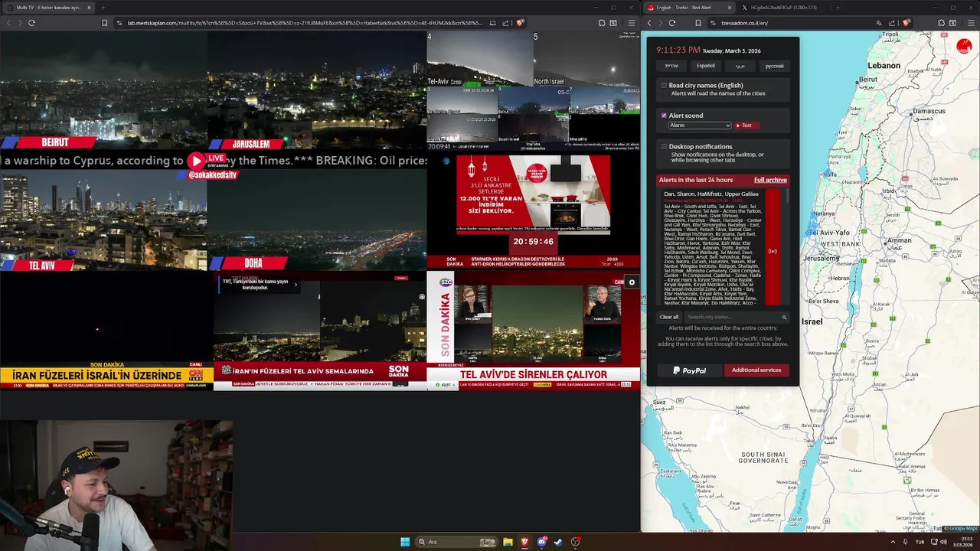The height and width of the screenshot is (551, 980).
Task: Switch the site language to Arabic
Action: pyautogui.click(x=740, y=66)
